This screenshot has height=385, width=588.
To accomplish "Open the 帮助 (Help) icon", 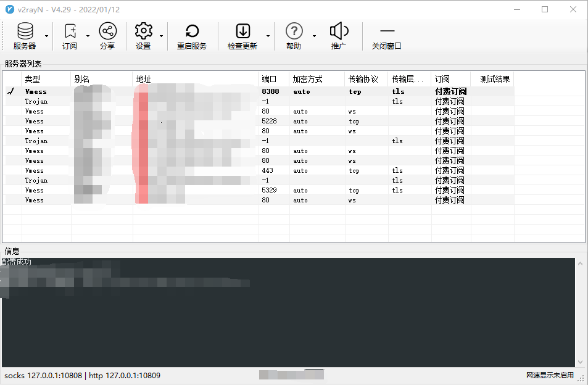I will click(x=294, y=36).
